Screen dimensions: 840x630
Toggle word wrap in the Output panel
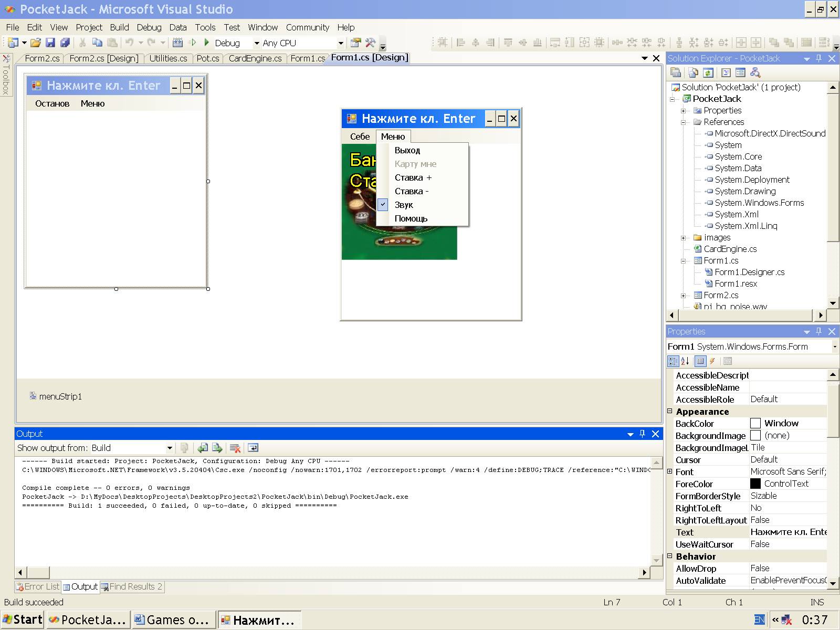click(253, 448)
